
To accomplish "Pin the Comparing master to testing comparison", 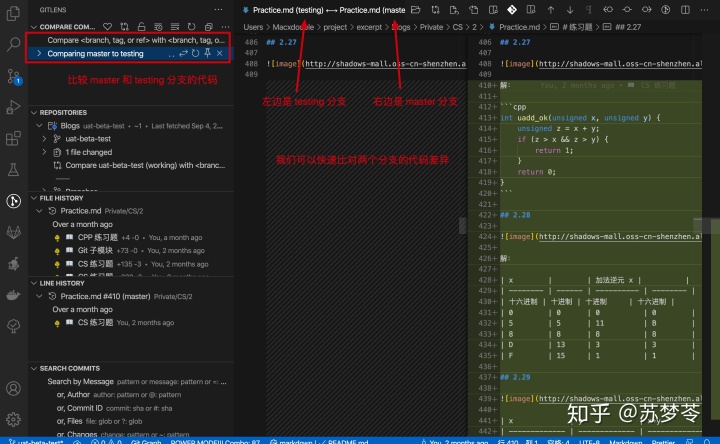I will click(208, 54).
